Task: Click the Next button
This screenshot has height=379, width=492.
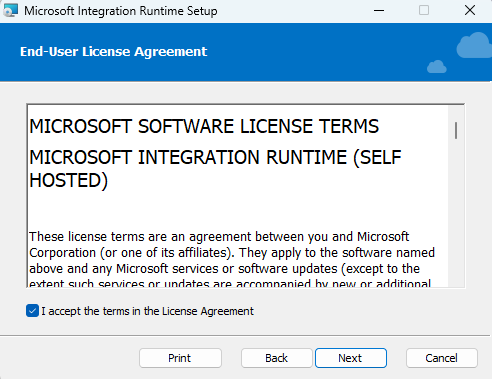Action: 351,358
